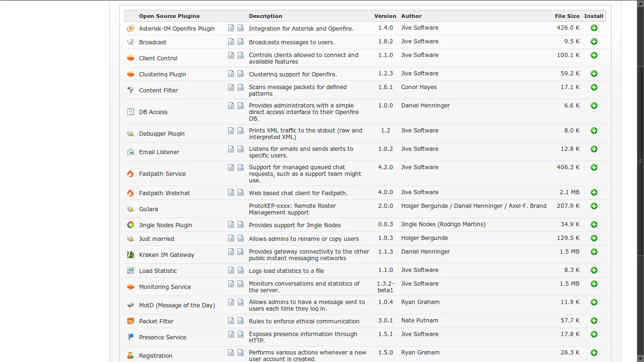View the Fastpath Webchat README
The height and width of the screenshot is (362, 644).
(x=231, y=192)
